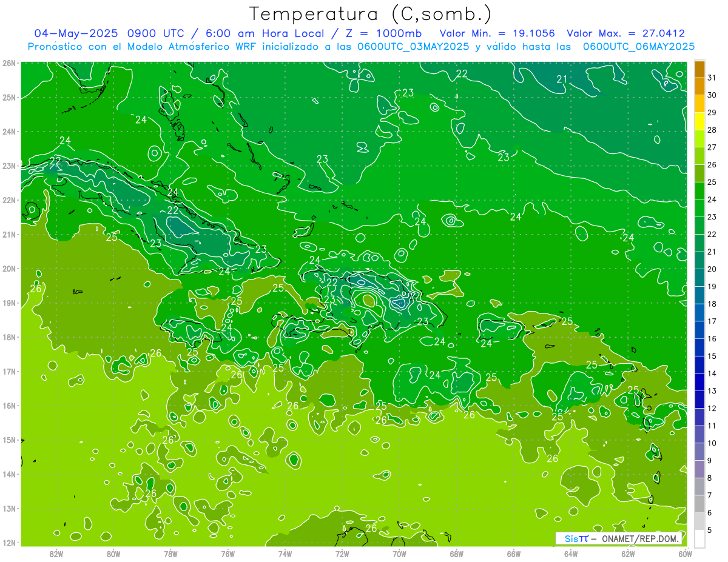This screenshot has height=562, width=728.
Task: Click the "72W" longitude axis label
Action: click(x=342, y=554)
